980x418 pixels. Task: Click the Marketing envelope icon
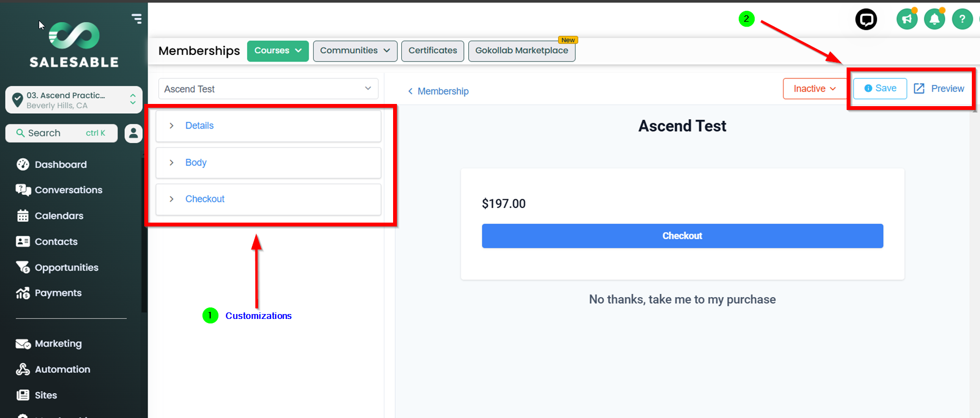(23, 344)
